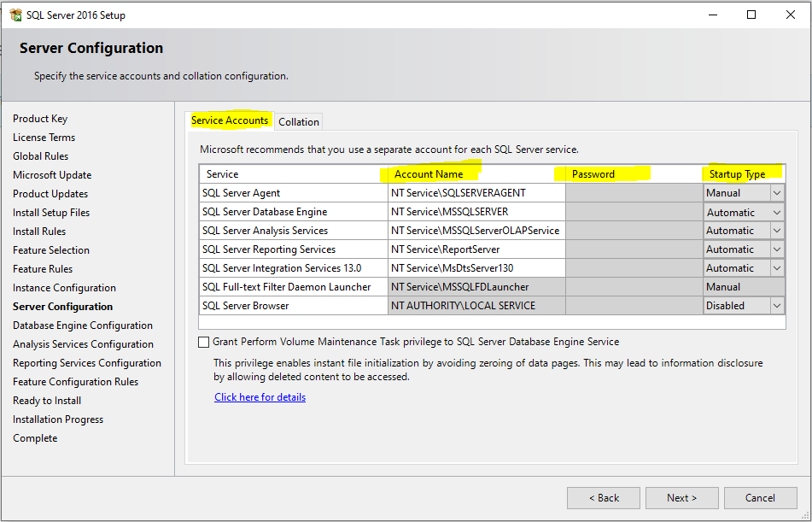The image size is (812, 522).
Task: Click the SQL Server Database Engine service label
Action: [265, 212]
